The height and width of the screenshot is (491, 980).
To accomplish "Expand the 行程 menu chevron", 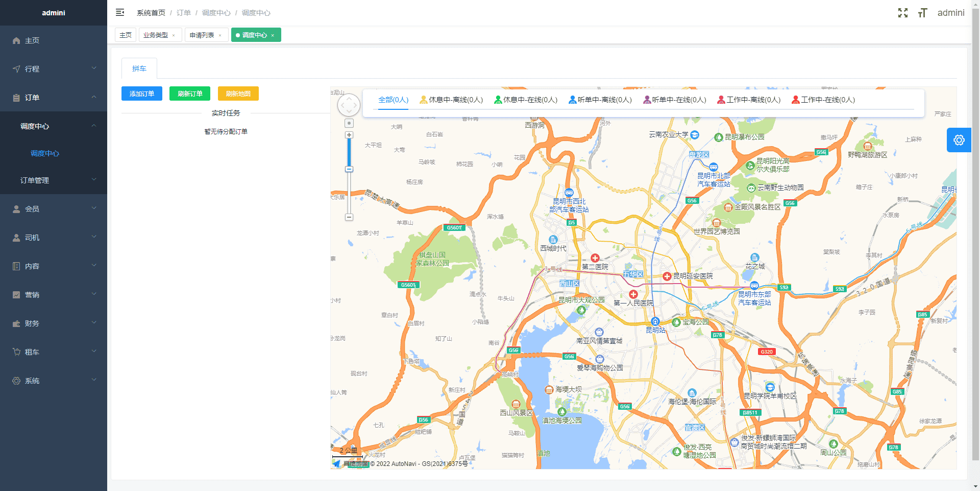I will 94,68.
